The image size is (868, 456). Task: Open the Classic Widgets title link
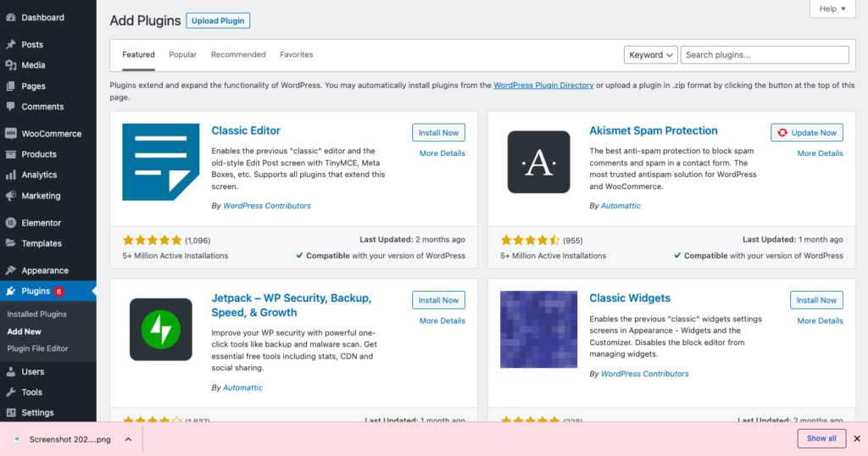[x=630, y=298]
